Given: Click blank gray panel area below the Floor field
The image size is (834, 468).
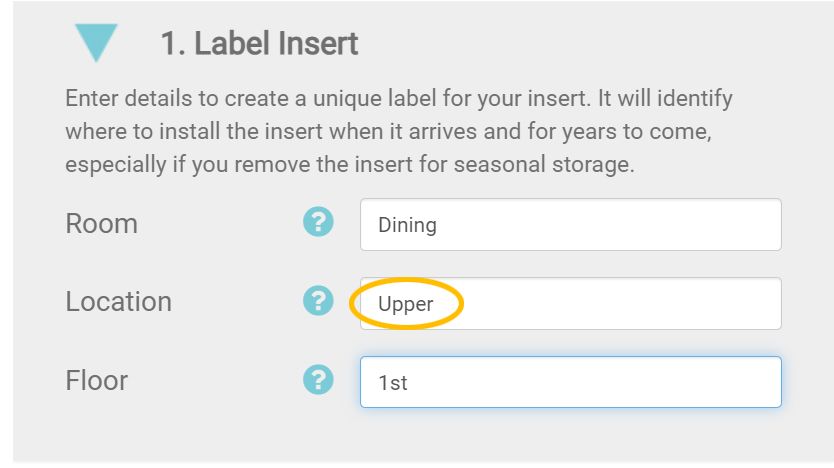Looking at the screenshot, I should [420, 435].
